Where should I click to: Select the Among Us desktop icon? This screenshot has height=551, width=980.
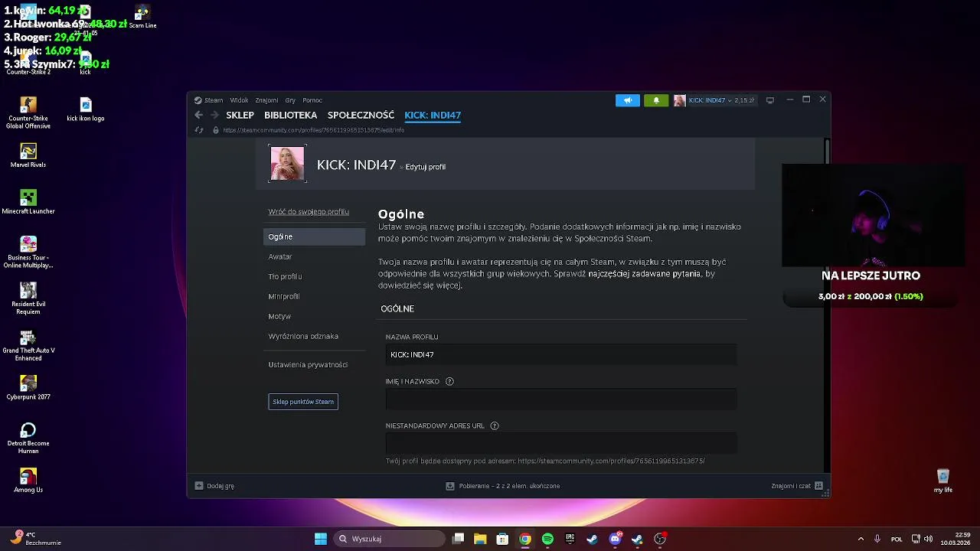[x=28, y=482]
